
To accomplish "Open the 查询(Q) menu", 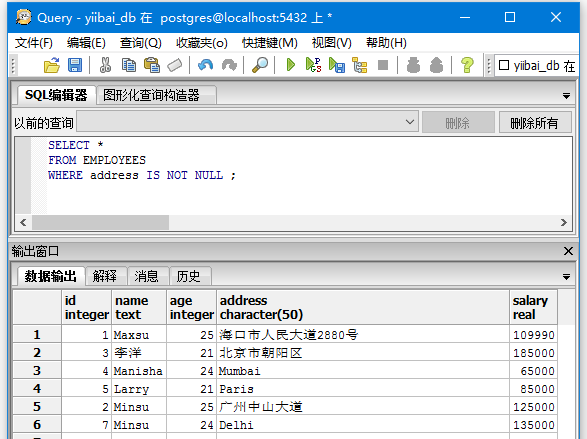I will [140, 43].
